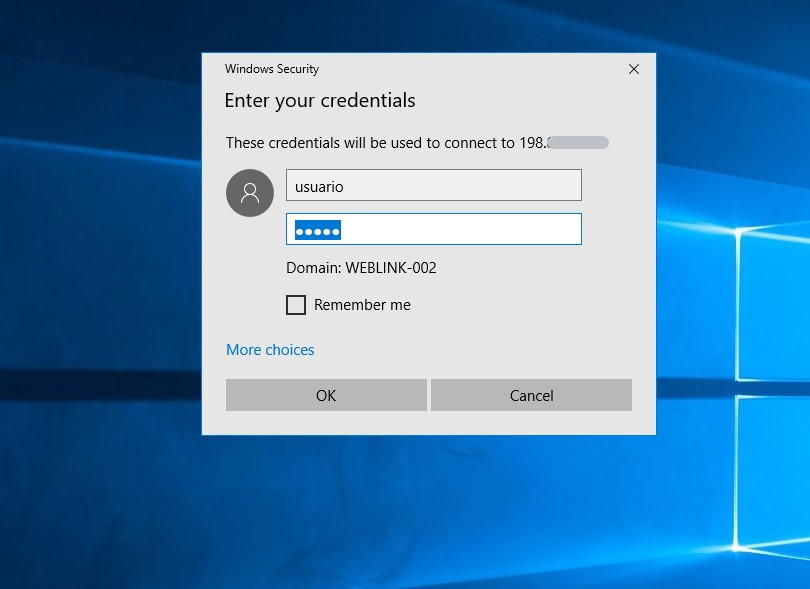Click the highlighted password dots

tap(316, 231)
